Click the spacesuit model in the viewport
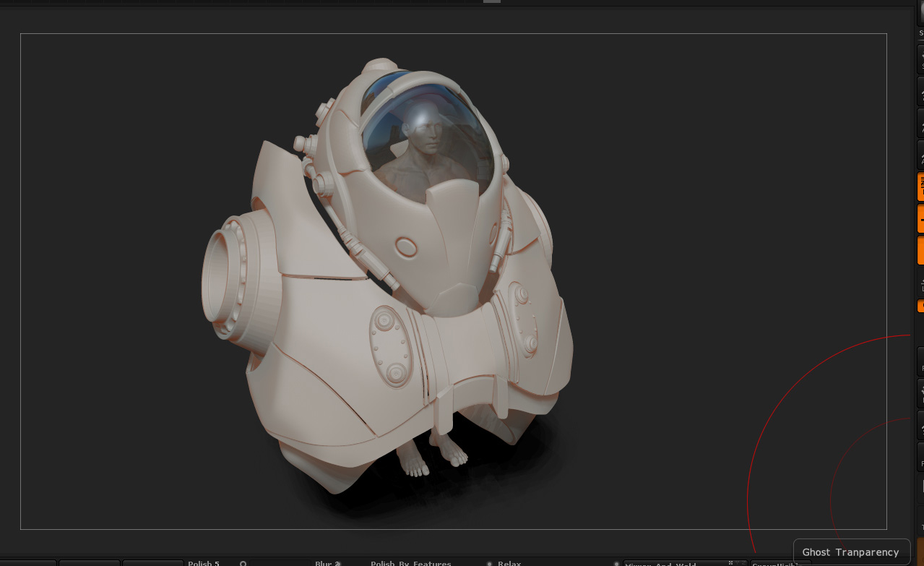This screenshot has width=924, height=566. pyautogui.click(x=390, y=275)
